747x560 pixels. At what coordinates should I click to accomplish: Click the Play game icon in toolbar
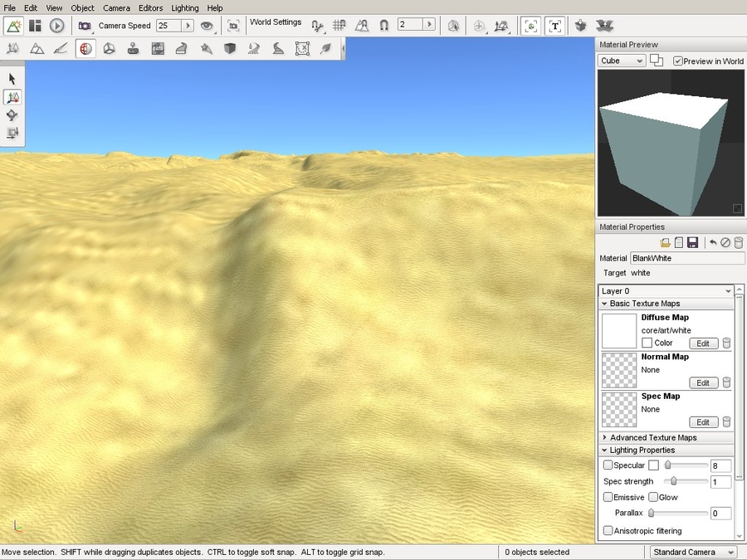56,26
